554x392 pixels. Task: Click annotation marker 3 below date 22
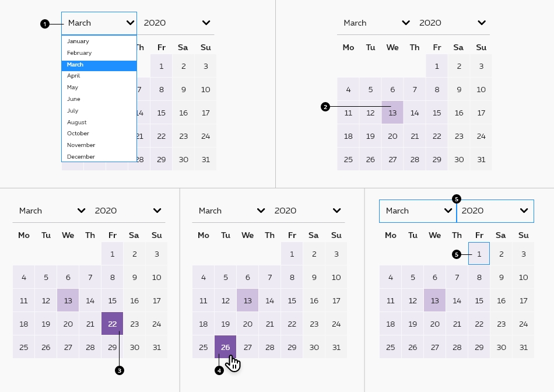click(x=120, y=370)
